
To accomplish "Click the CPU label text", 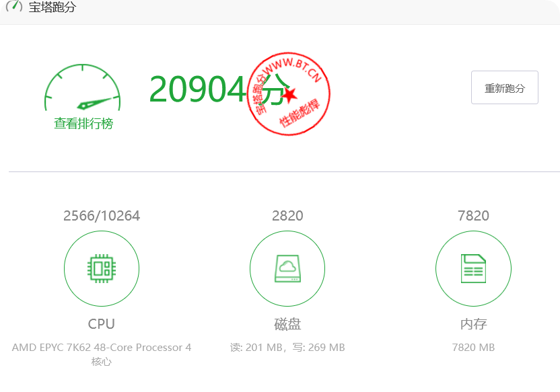I will click(102, 324).
